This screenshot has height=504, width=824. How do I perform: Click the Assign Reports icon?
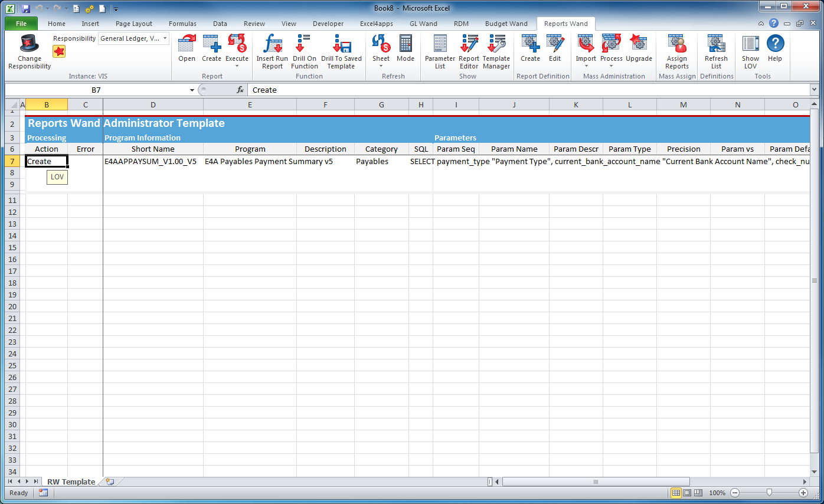[x=677, y=52]
